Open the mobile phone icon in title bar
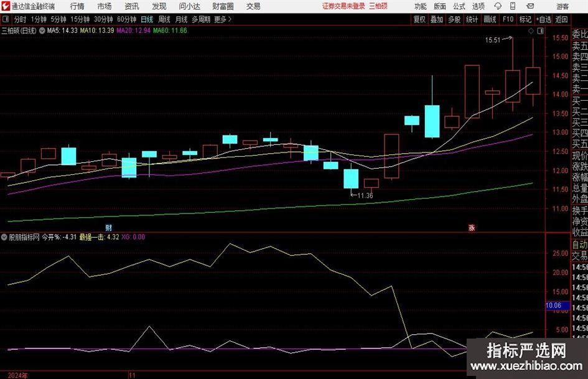588x379 pixels. tap(513, 6)
